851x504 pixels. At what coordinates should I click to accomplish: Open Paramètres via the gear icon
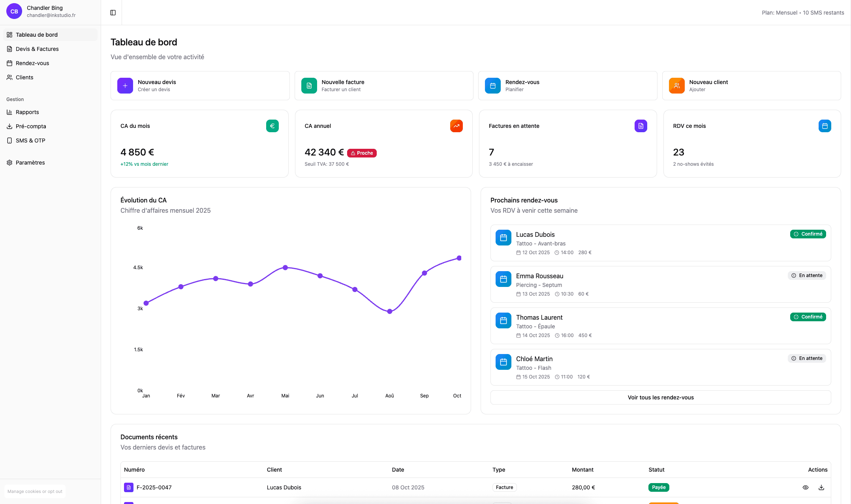click(9, 163)
